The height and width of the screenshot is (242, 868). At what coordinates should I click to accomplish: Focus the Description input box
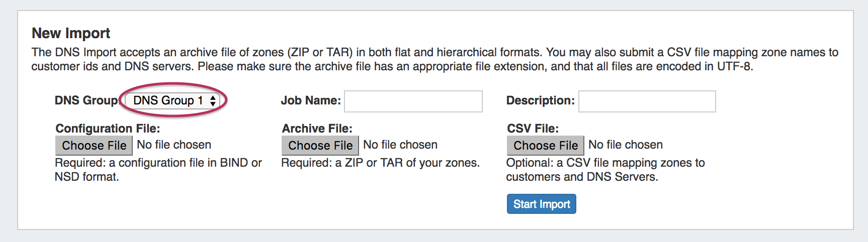(647, 101)
